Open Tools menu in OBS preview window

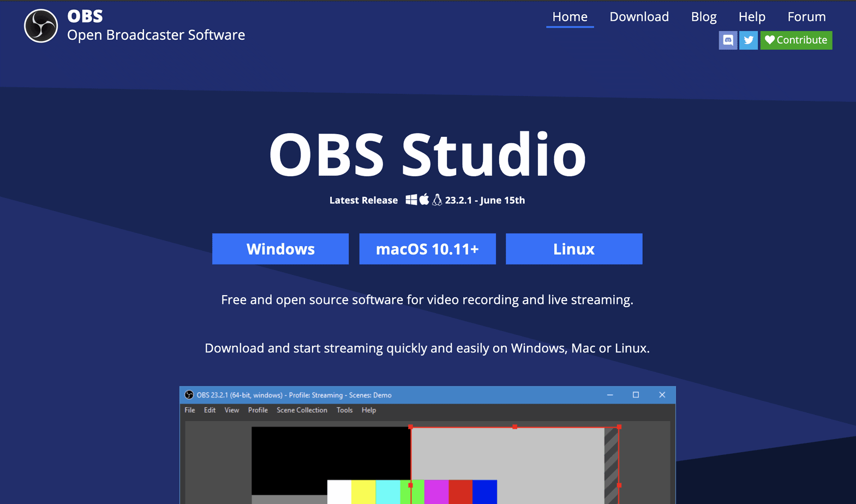click(344, 410)
